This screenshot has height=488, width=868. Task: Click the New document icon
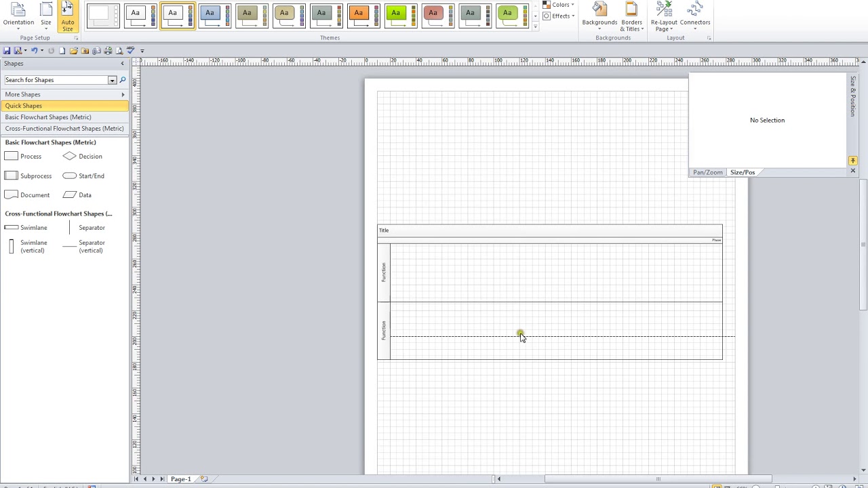pyautogui.click(x=62, y=51)
